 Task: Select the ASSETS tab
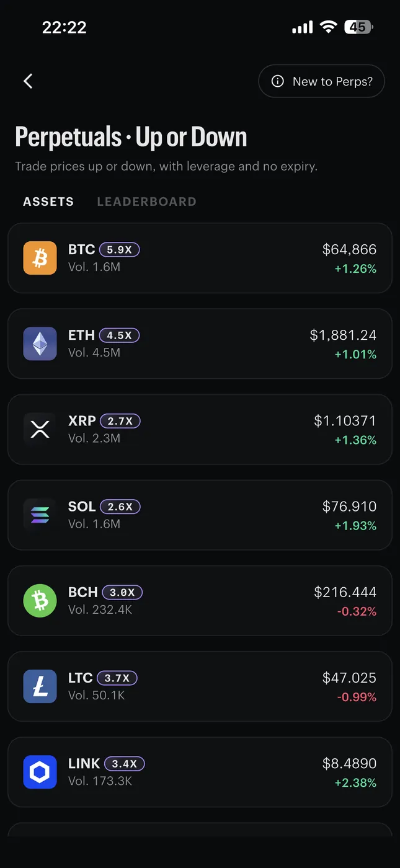(48, 201)
